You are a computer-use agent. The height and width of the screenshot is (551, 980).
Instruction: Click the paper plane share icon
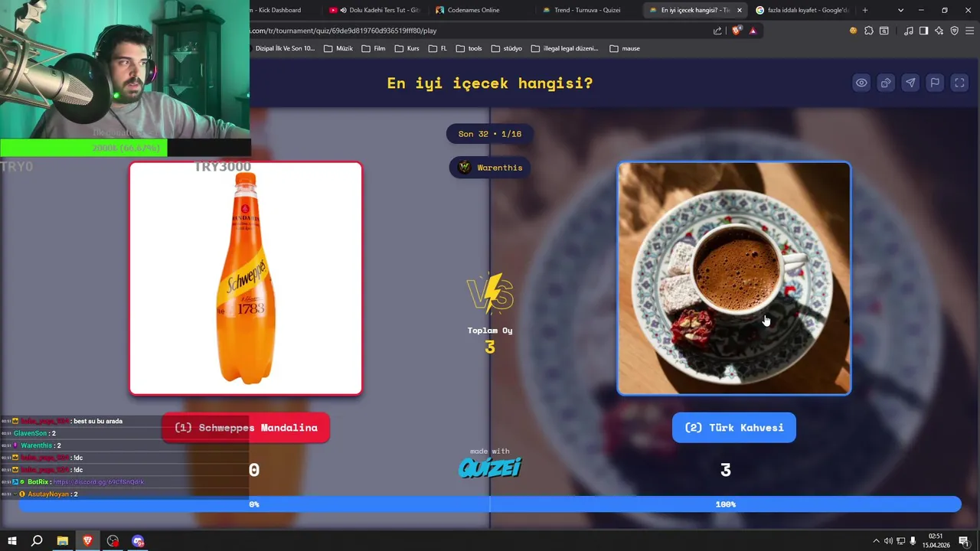pos(910,83)
